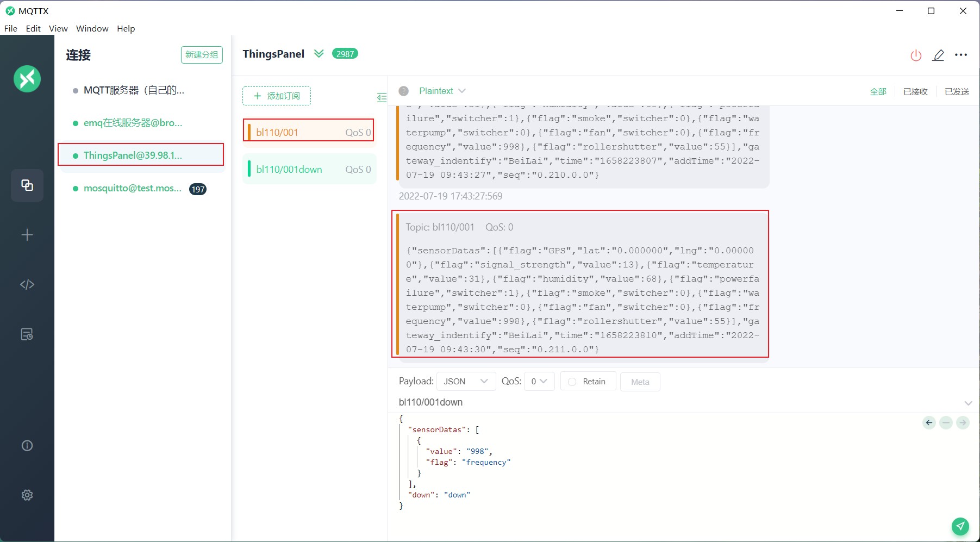Click the Meta button

click(640, 382)
